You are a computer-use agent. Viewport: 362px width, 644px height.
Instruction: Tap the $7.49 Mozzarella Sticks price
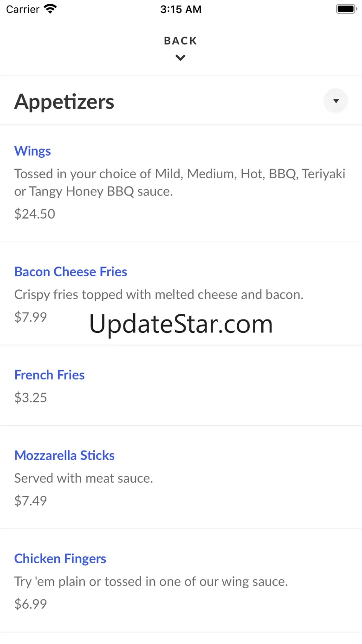[x=31, y=501]
